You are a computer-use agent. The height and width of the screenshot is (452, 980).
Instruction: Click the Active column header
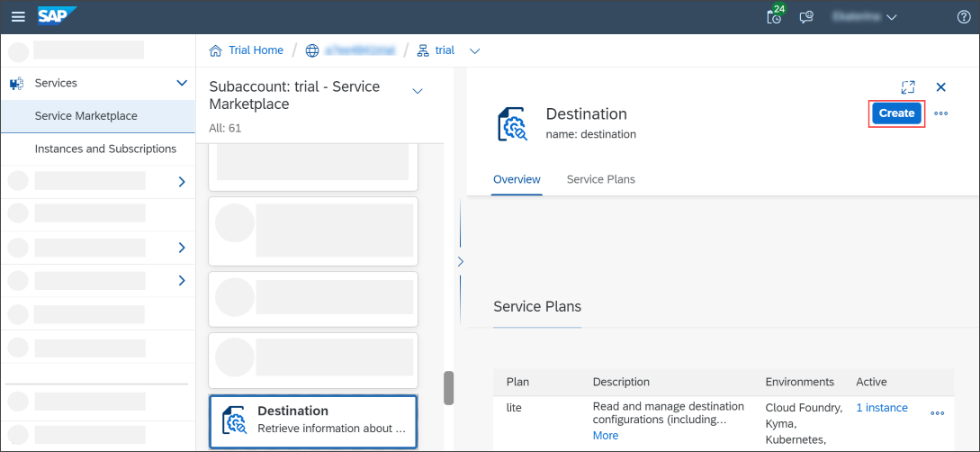(x=871, y=382)
